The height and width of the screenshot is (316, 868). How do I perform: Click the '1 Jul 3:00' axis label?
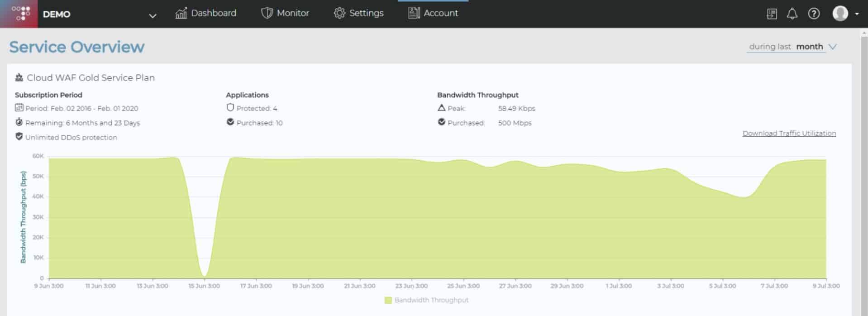coord(619,286)
